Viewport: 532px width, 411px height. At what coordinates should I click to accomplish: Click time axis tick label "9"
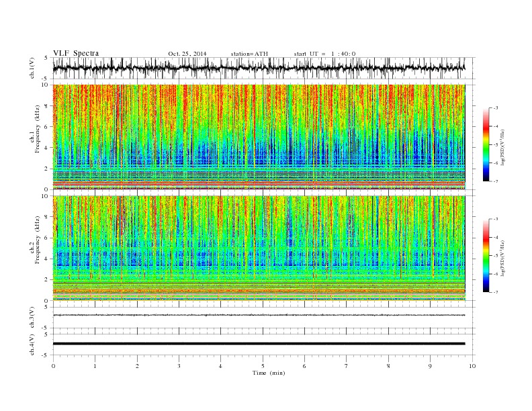pos(430,366)
